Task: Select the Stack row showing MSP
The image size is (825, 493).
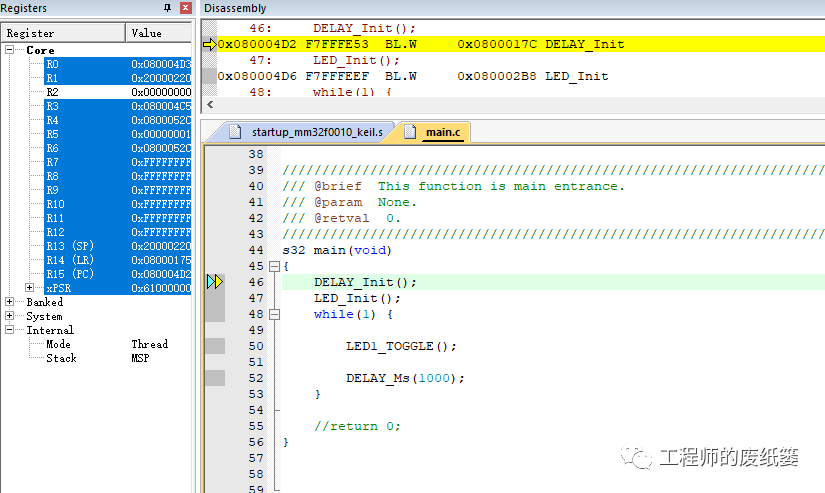Action: click(x=98, y=358)
